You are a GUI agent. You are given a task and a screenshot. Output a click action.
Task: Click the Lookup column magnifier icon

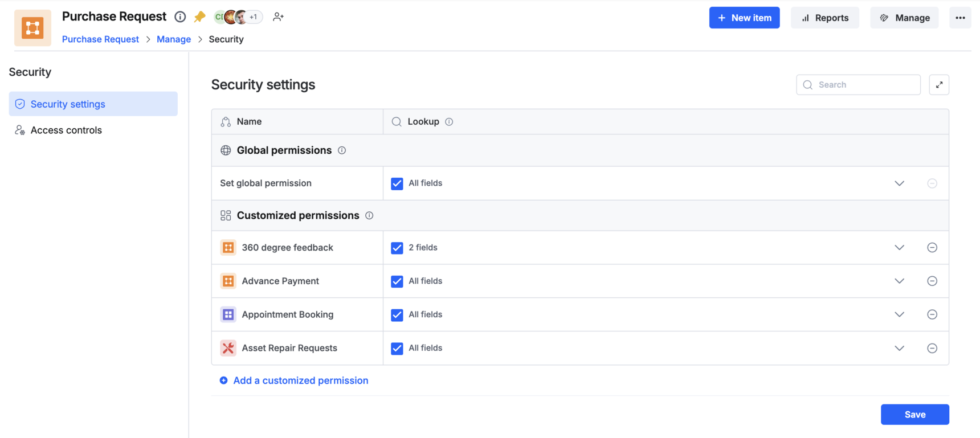397,122
